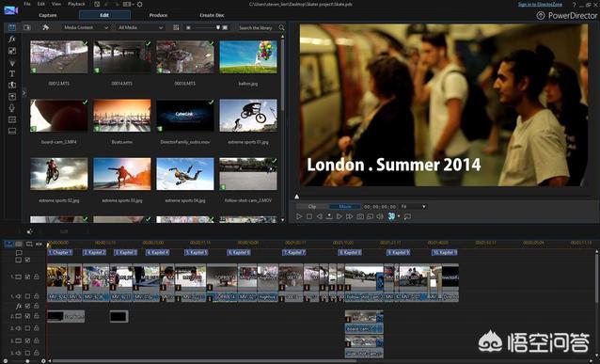Toggle the enable checkbox on audio track 3
600x364 pixels.
pyautogui.click(x=27, y=353)
